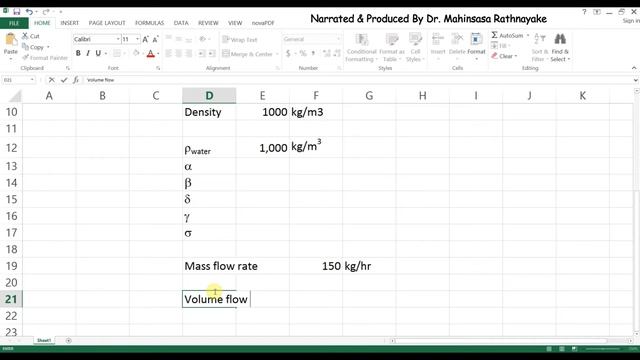Open Excel Help question mark
Image resolution: width=640 pixels, height=360 pixels.
pos(584,12)
